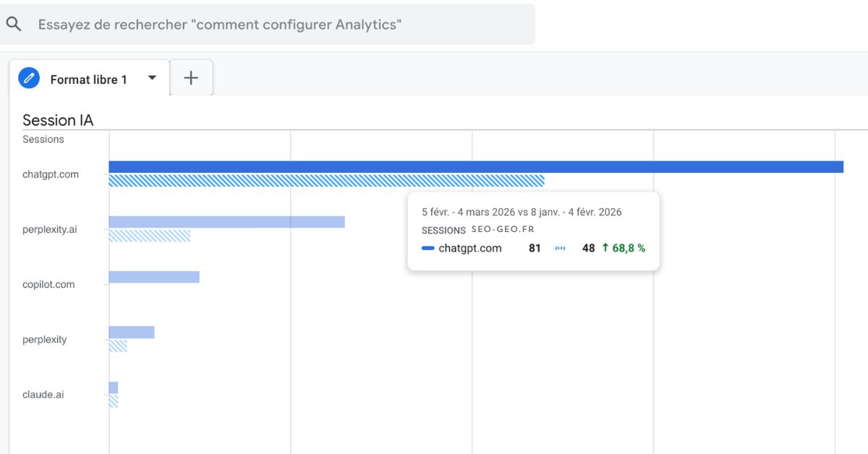Click the striped perplexity.ai comparison bar
The width and height of the screenshot is (868, 454).
coord(150,236)
